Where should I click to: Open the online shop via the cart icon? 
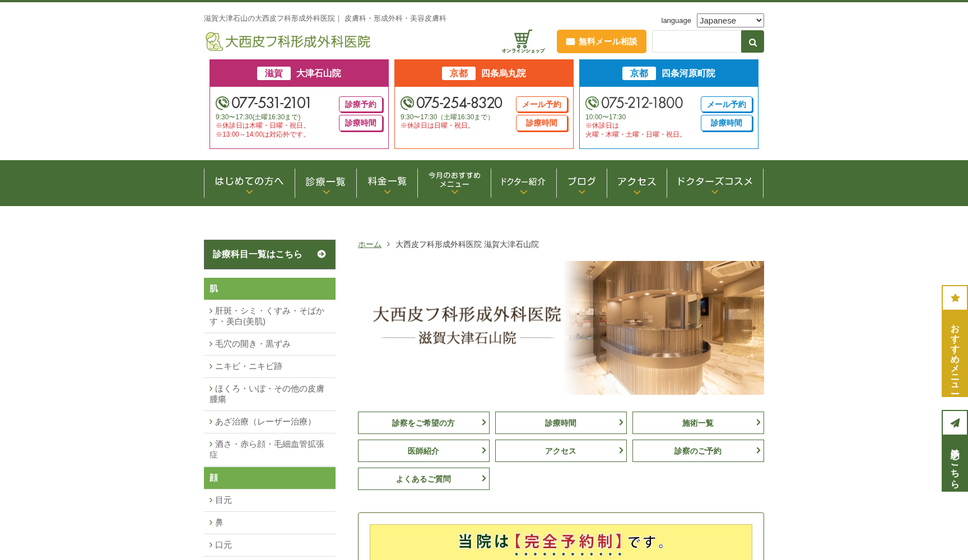coord(523,38)
